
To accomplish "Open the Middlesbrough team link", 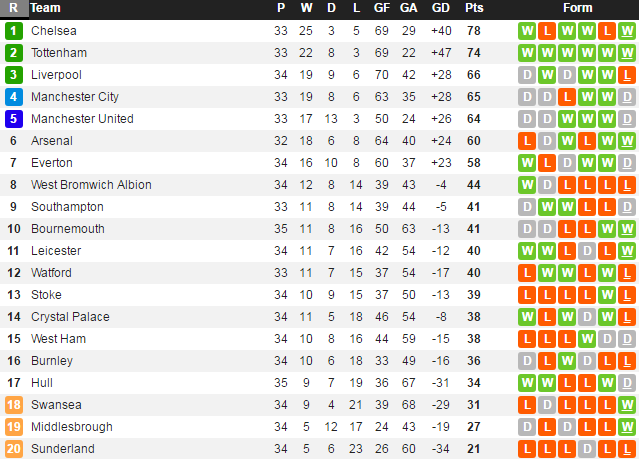I will pos(73,426).
